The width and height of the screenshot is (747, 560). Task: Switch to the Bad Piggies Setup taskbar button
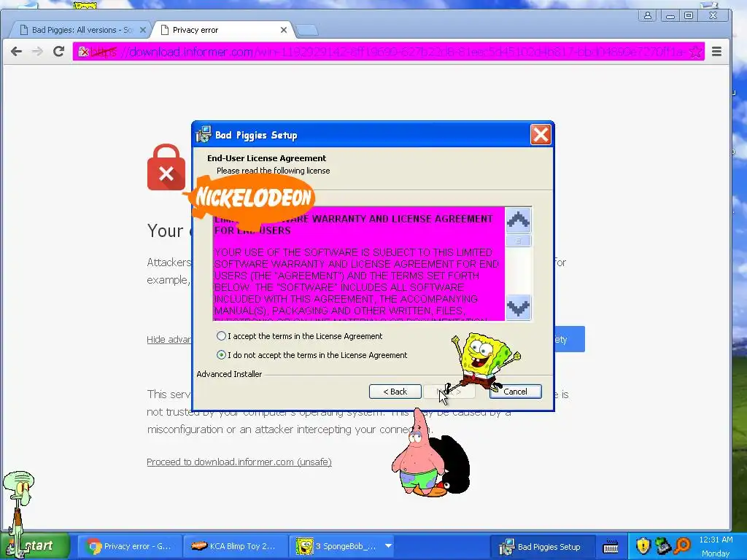pos(542,547)
